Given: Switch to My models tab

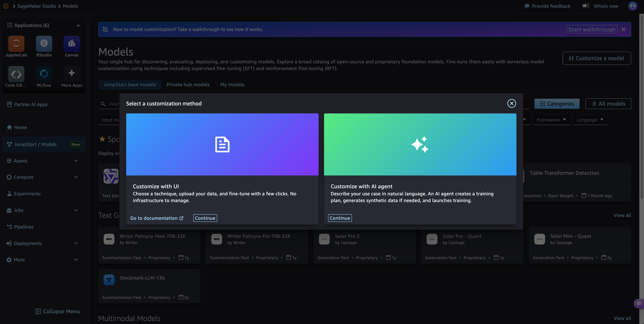Looking at the screenshot, I should click(232, 84).
